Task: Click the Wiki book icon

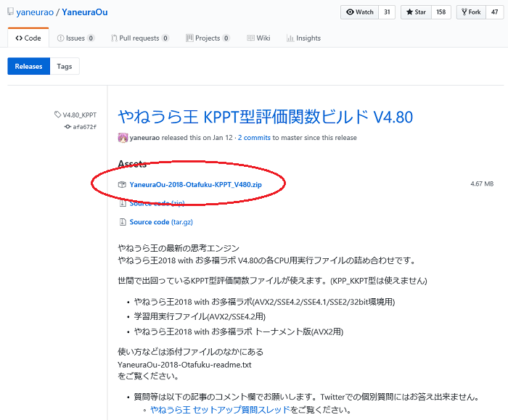Action: pyautogui.click(x=251, y=38)
